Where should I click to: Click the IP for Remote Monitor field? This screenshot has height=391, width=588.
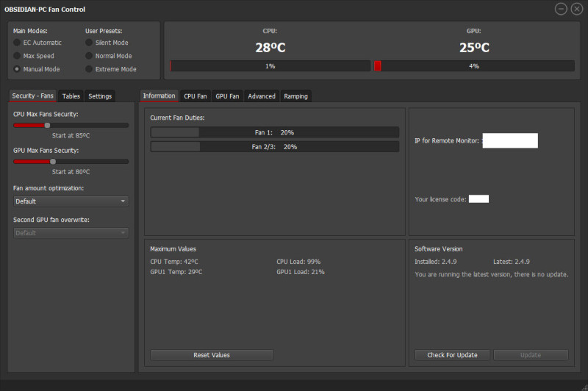tap(510, 140)
